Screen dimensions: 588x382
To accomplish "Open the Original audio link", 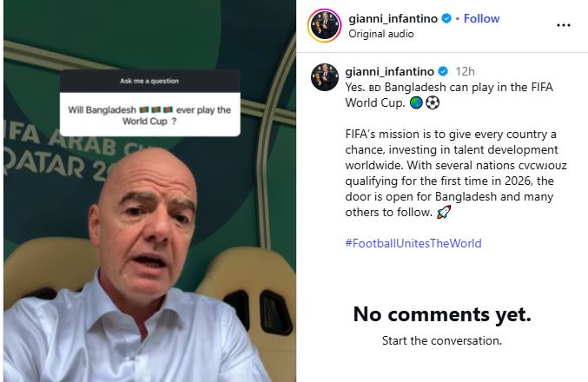I will pyautogui.click(x=381, y=34).
